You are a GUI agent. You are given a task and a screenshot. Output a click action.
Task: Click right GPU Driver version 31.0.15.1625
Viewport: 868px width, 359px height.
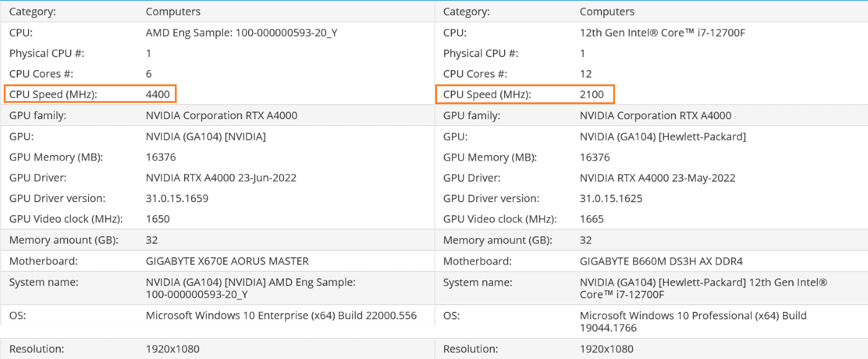click(611, 198)
